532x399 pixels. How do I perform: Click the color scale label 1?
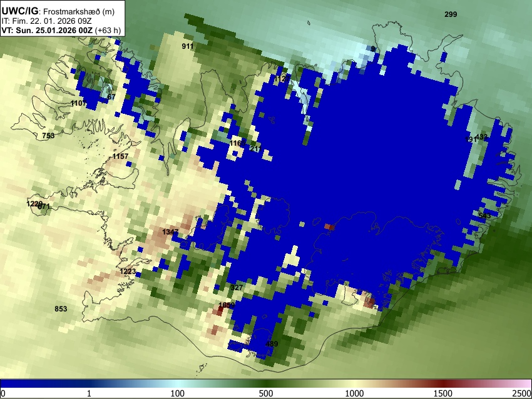point(89,393)
